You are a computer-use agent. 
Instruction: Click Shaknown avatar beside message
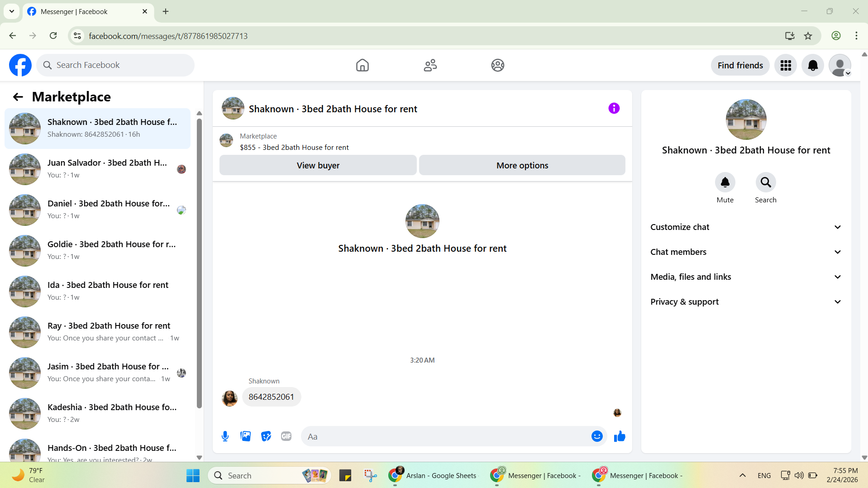(x=229, y=399)
